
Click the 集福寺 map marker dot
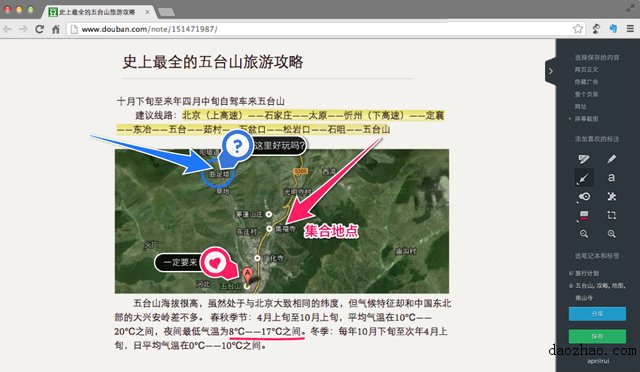tap(269, 229)
